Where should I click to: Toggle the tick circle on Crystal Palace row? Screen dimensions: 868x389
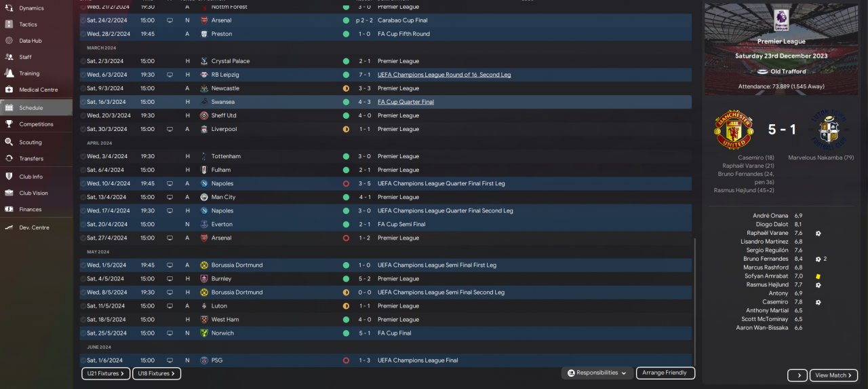pos(83,61)
